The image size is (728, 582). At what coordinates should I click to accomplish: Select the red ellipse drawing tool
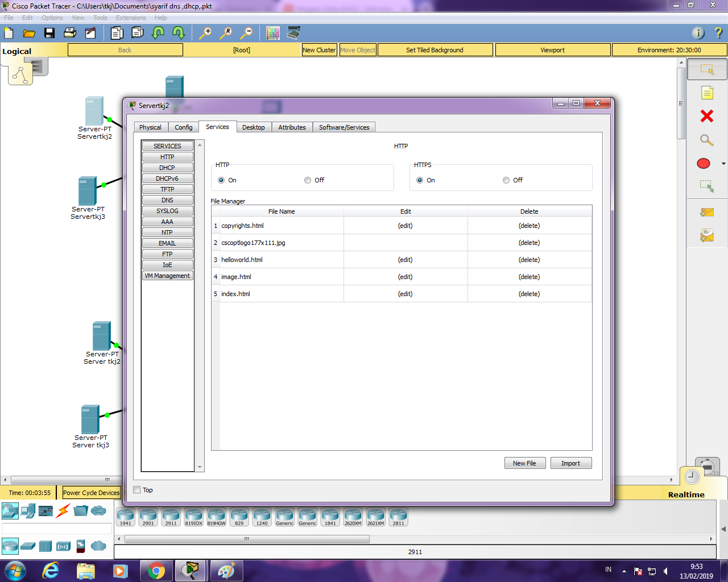(x=704, y=164)
